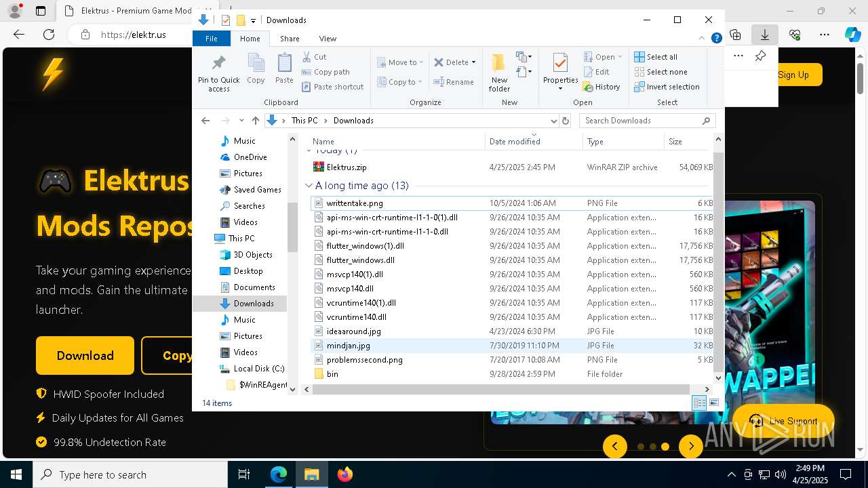Click the Help question mark icon

pos(716,39)
